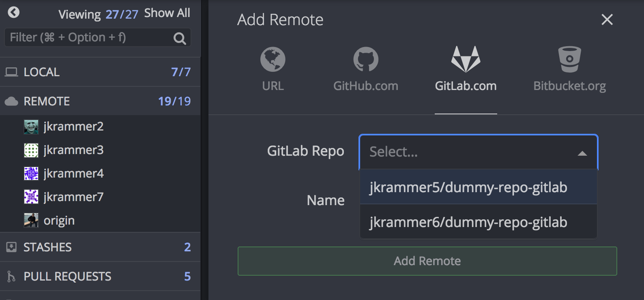644x300 pixels.
Task: Click the Show All link
Action: click(167, 13)
